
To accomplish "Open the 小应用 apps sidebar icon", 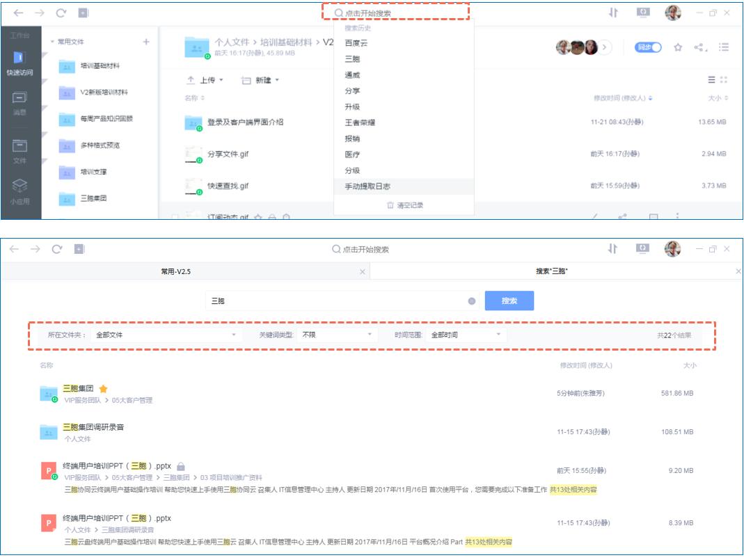I will click(x=19, y=191).
